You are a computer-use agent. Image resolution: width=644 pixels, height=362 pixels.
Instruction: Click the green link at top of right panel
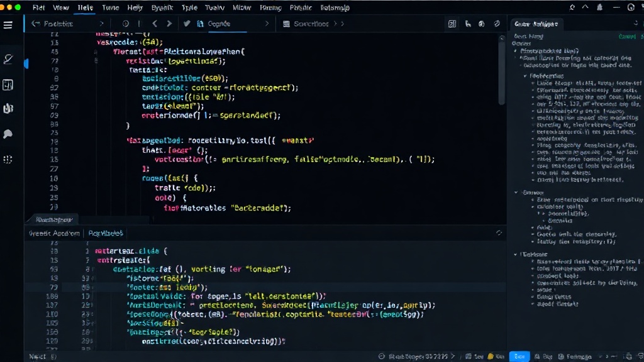627,36
